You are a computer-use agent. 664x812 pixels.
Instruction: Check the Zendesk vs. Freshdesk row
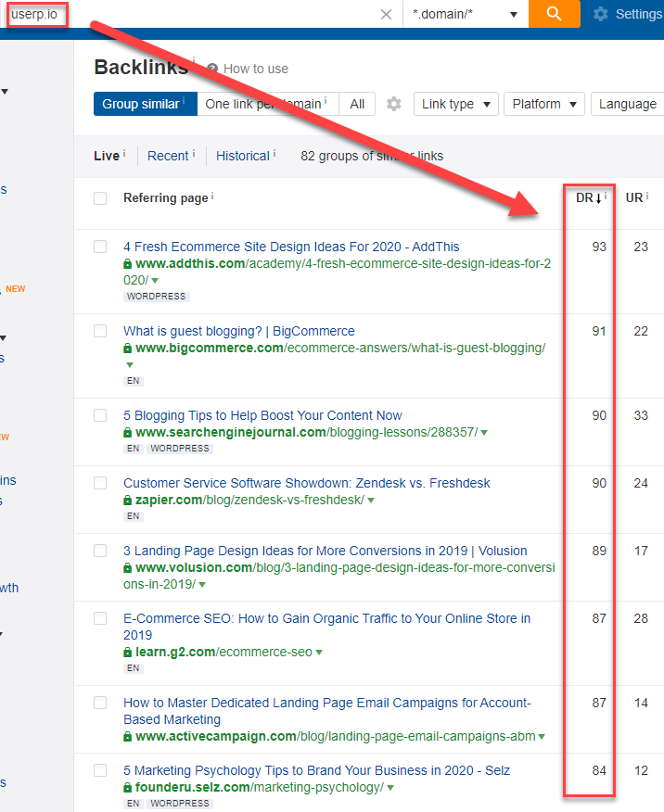(100, 483)
